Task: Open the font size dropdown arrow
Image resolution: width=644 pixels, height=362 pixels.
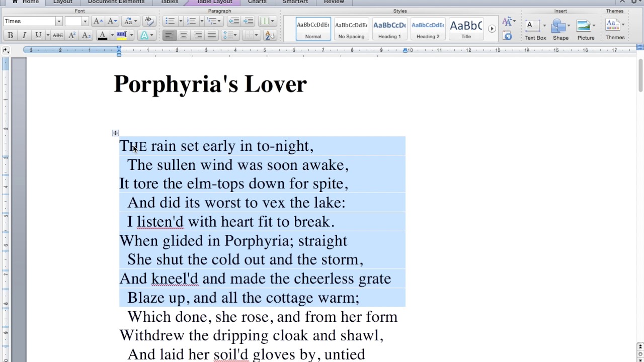Action: tap(85, 21)
